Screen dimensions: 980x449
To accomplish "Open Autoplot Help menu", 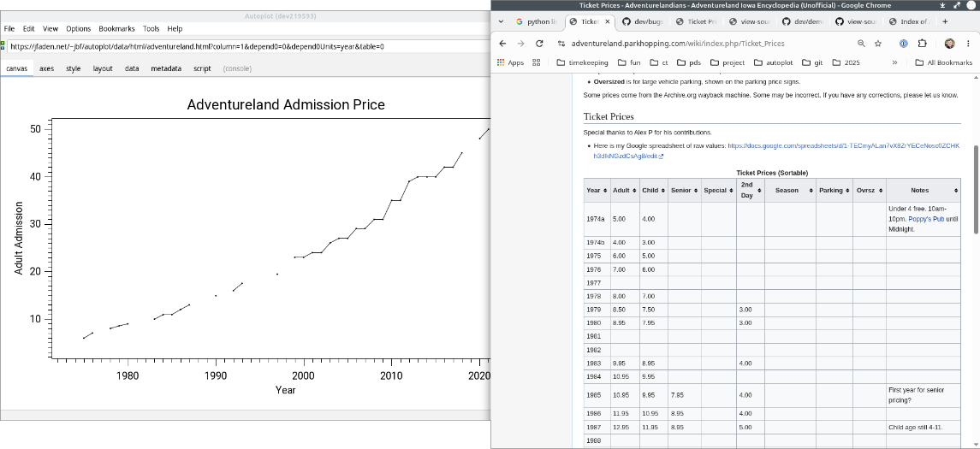I will pyautogui.click(x=175, y=29).
